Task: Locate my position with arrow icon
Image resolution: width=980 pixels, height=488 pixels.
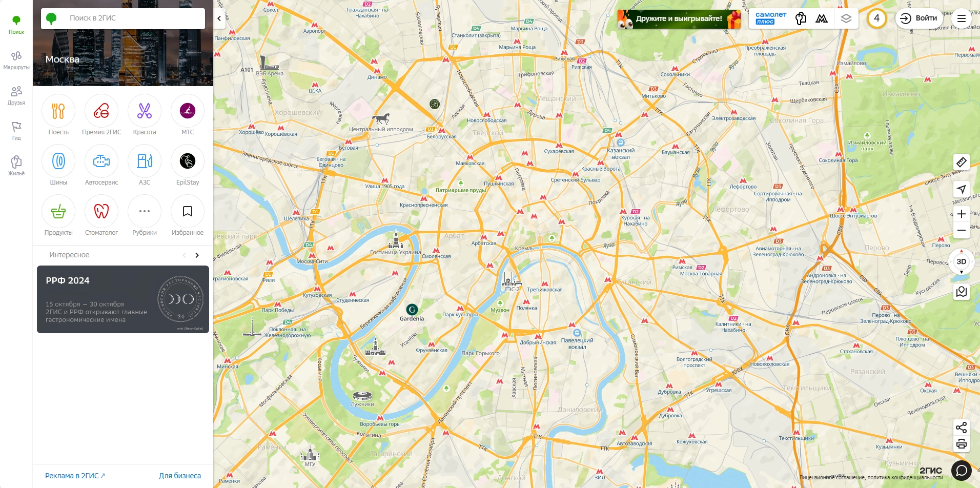Action: (962, 189)
